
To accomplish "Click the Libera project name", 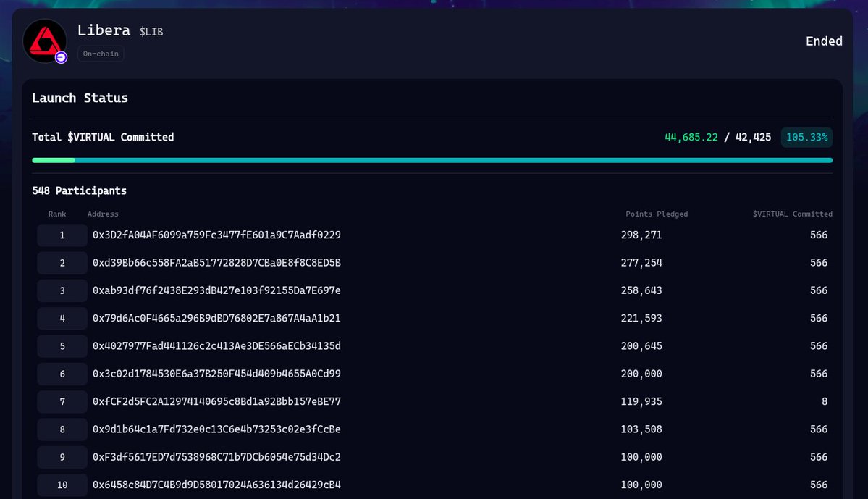I will coord(104,30).
